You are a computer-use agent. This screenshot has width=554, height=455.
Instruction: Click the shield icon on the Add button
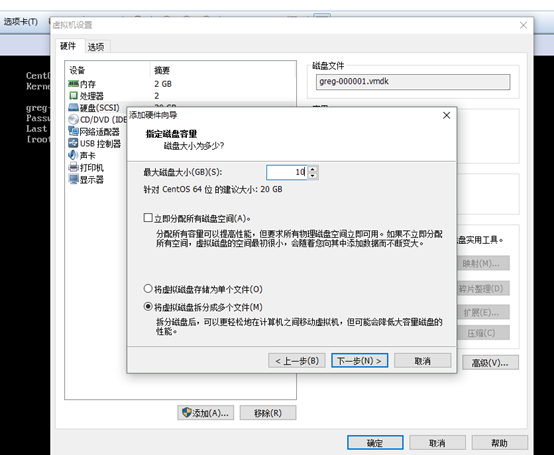(x=187, y=412)
